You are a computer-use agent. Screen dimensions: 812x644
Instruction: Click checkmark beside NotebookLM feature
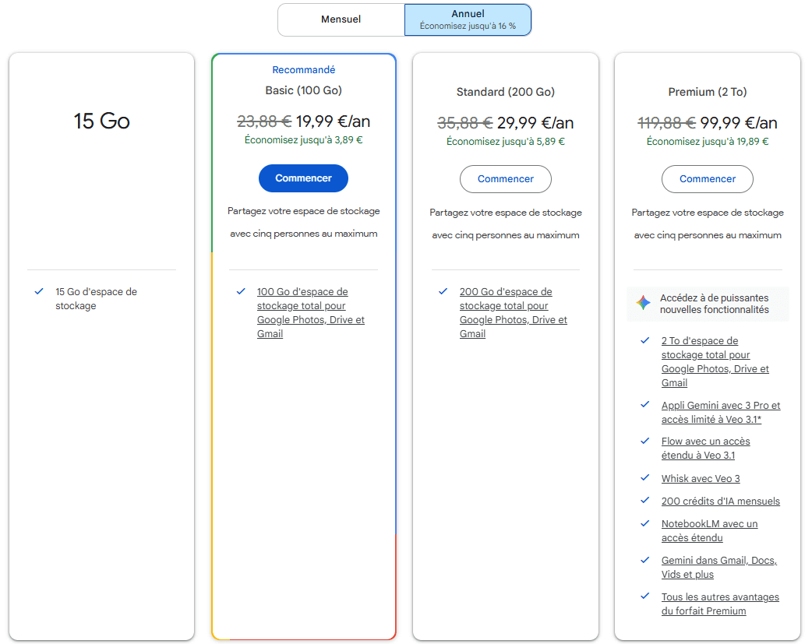644,523
